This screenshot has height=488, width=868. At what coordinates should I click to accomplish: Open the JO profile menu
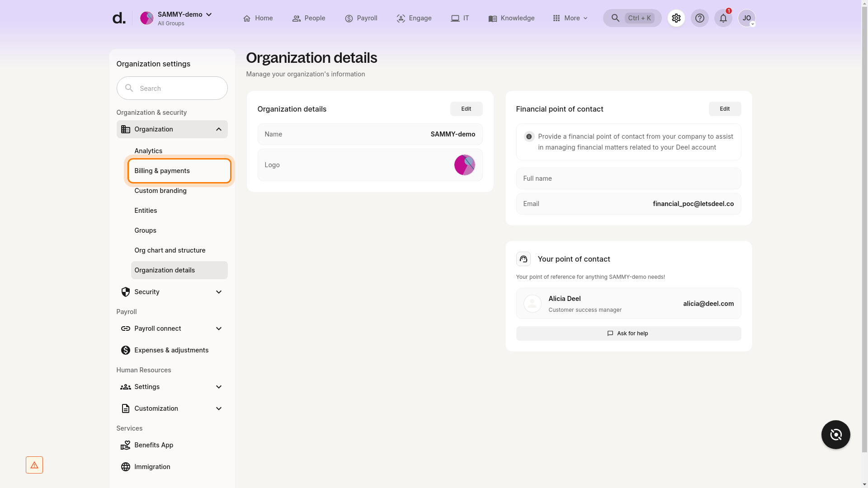(747, 18)
